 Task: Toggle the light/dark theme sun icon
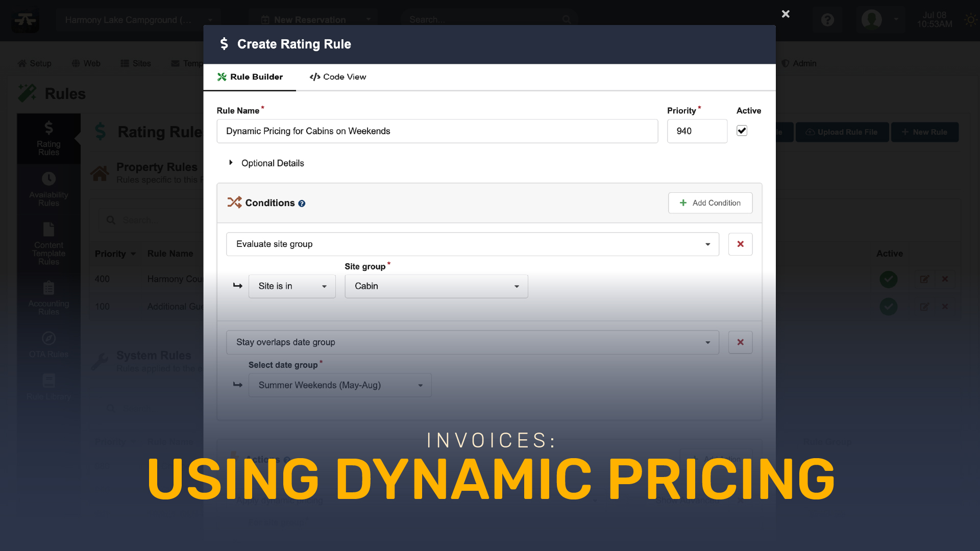[x=970, y=20]
